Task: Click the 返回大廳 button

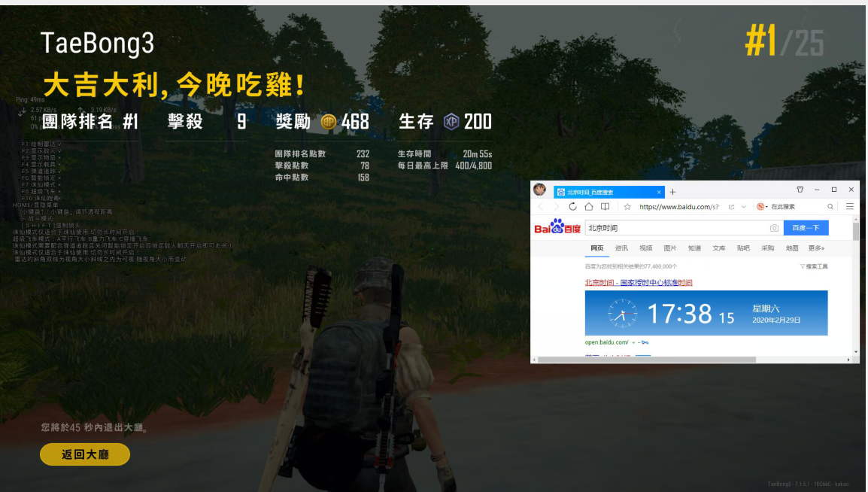Action: point(85,454)
